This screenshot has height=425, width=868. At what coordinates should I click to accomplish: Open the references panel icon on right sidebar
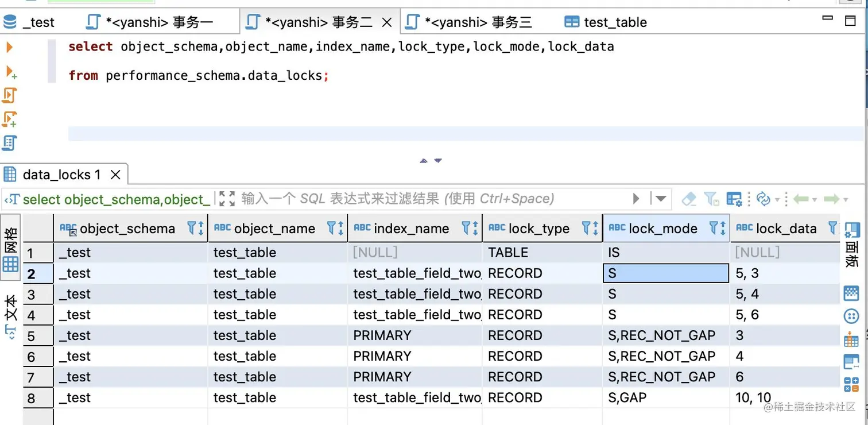(851, 361)
